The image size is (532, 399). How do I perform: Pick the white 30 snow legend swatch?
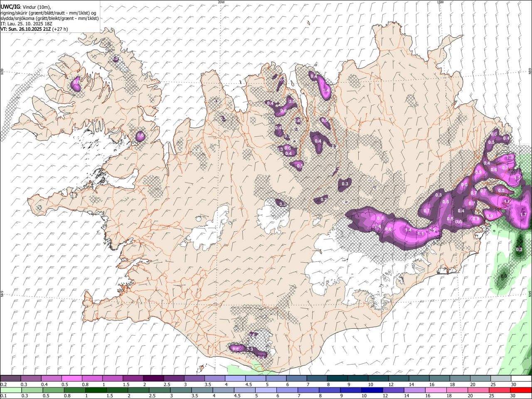click(x=522, y=378)
